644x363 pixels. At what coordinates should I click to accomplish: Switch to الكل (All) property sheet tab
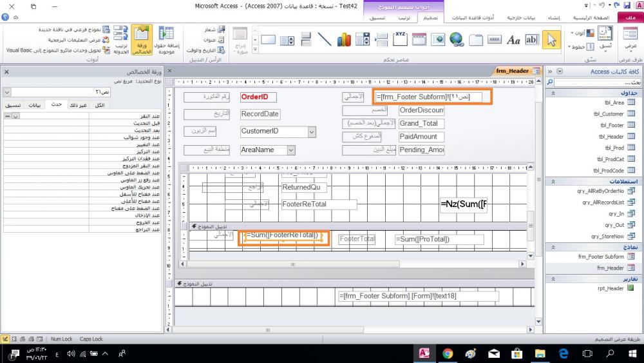tap(100, 105)
